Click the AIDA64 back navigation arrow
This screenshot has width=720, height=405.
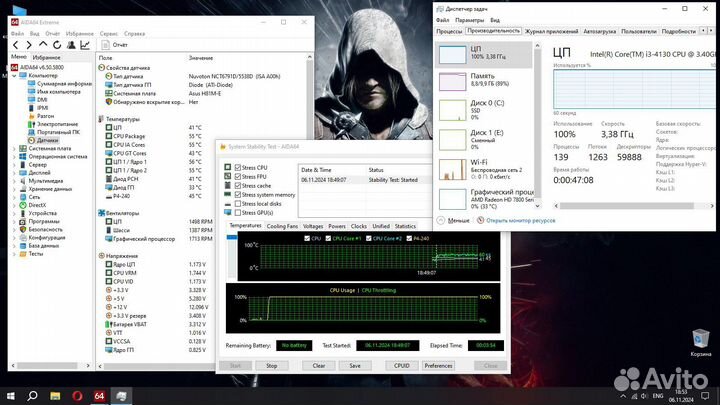[x=15, y=45]
